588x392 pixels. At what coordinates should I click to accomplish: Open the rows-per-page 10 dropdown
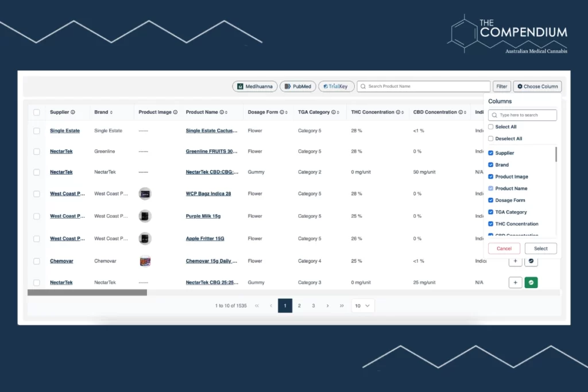pos(362,306)
